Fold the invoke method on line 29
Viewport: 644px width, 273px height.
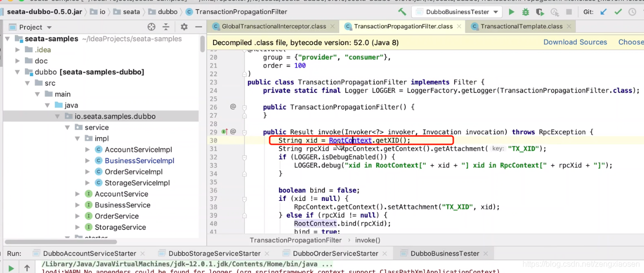point(246,132)
